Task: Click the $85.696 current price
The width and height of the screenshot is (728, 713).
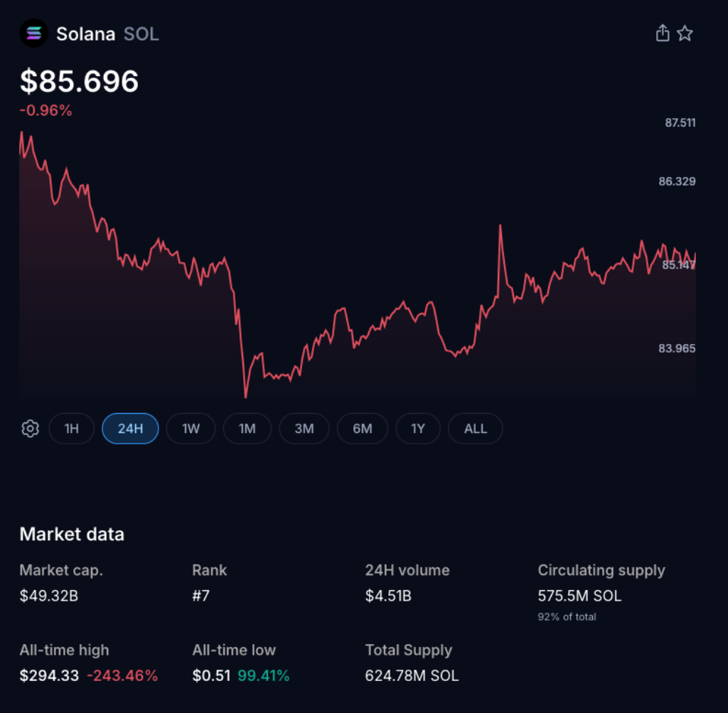Action: (x=79, y=81)
